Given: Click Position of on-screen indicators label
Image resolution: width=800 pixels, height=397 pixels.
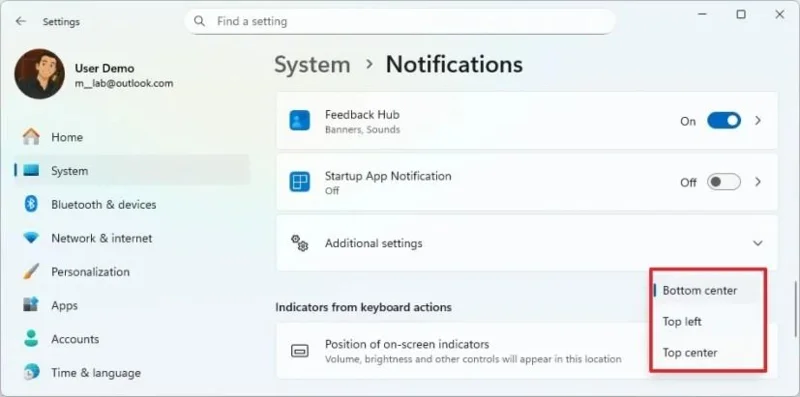Looking at the screenshot, I should [x=407, y=344].
